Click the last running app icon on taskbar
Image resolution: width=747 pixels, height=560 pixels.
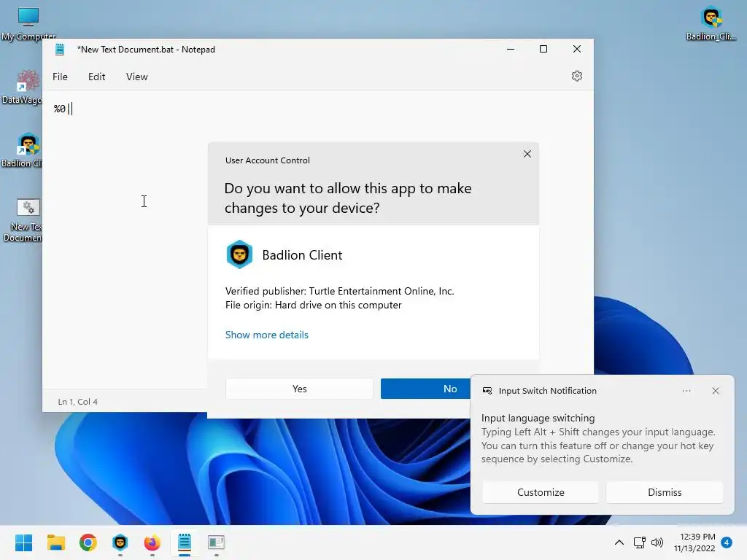[x=216, y=542]
